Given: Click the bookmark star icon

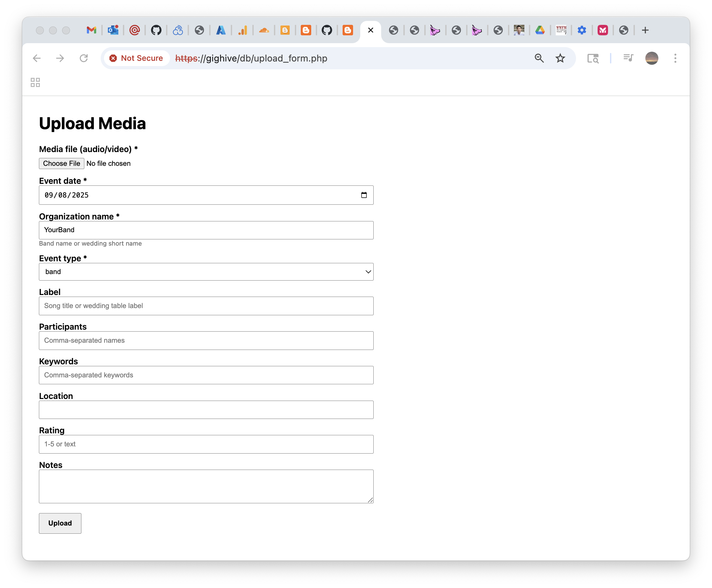Looking at the screenshot, I should pos(560,58).
